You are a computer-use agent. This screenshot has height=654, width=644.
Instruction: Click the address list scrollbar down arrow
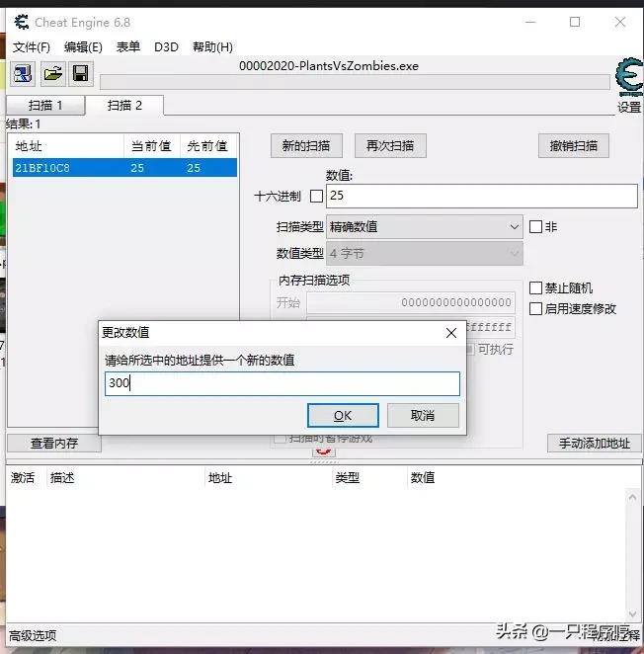coord(632,613)
